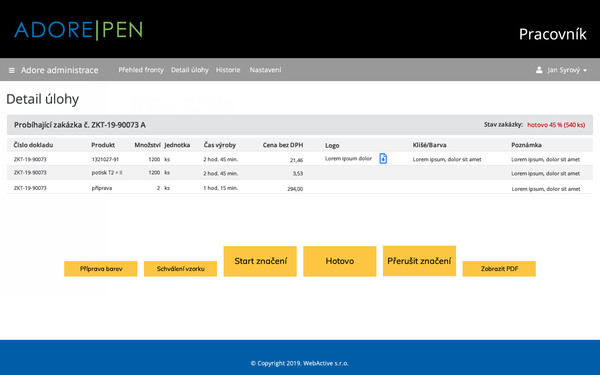Click Adore administrace brand link
Viewport: 600px width, 375px height.
pyautogui.click(x=60, y=70)
